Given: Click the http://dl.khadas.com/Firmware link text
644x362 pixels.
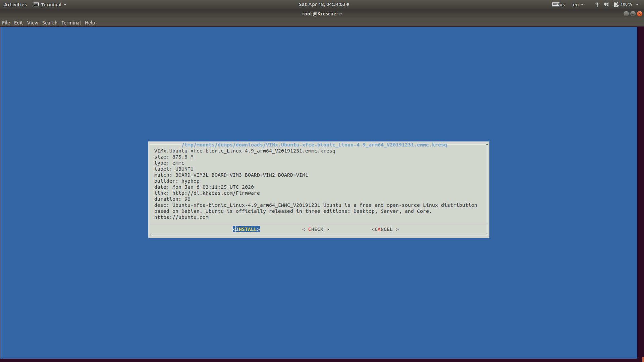Looking at the screenshot, I should (216, 193).
